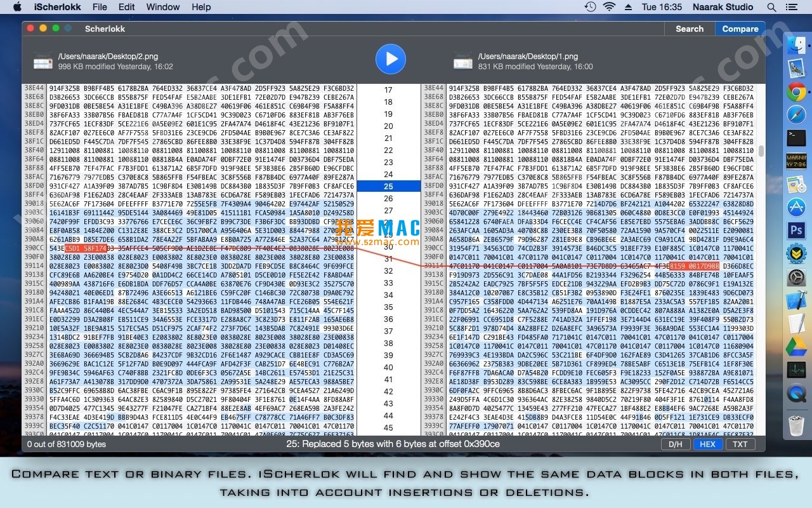Viewport: 812px width, 508px height.
Task: Open Finder from the Dock
Action: (796, 46)
